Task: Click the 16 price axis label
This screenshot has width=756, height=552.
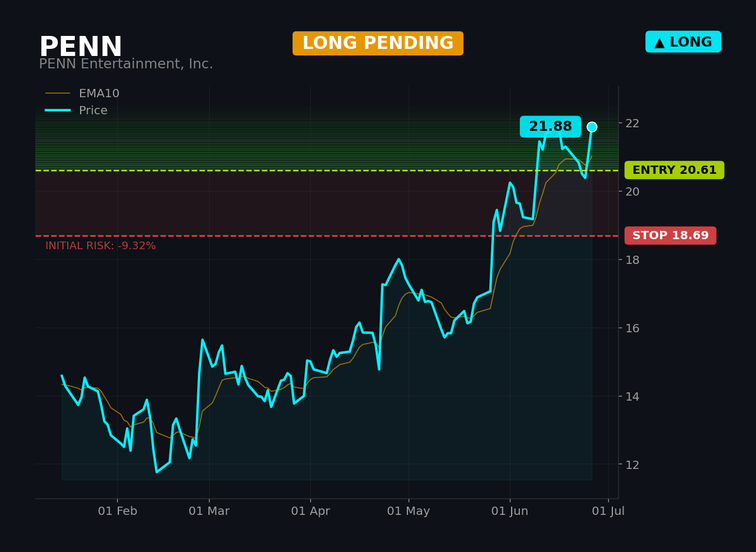Action: click(x=632, y=328)
